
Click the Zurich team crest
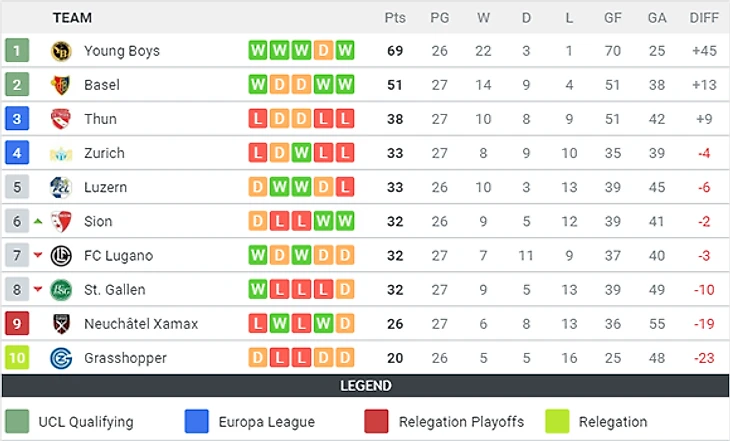61,153
